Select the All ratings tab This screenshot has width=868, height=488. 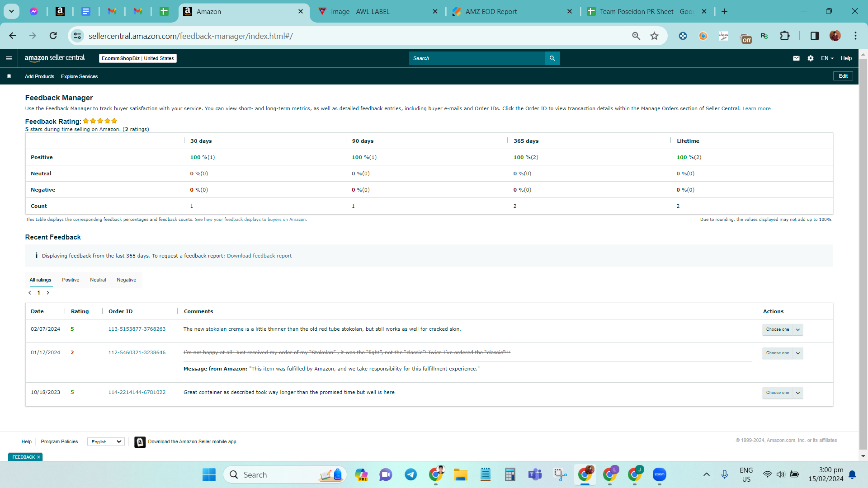pyautogui.click(x=40, y=280)
